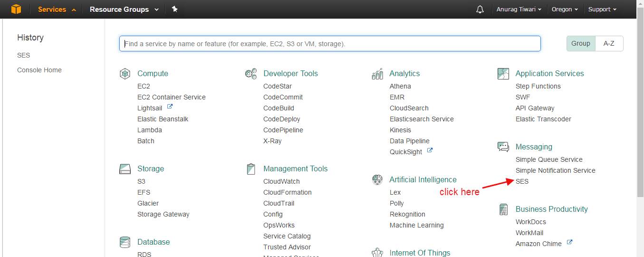Click the AWS cube logo icon

pyautogui.click(x=16, y=9)
